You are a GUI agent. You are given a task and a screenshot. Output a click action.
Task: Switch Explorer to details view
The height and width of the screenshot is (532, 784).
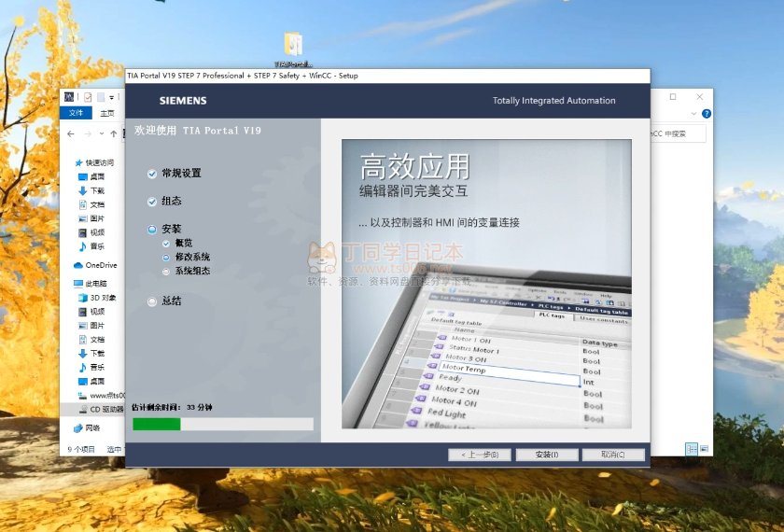point(692,449)
